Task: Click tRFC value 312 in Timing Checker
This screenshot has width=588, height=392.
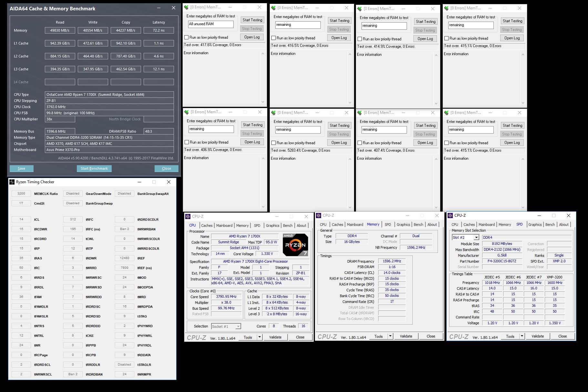Action: 73,219
